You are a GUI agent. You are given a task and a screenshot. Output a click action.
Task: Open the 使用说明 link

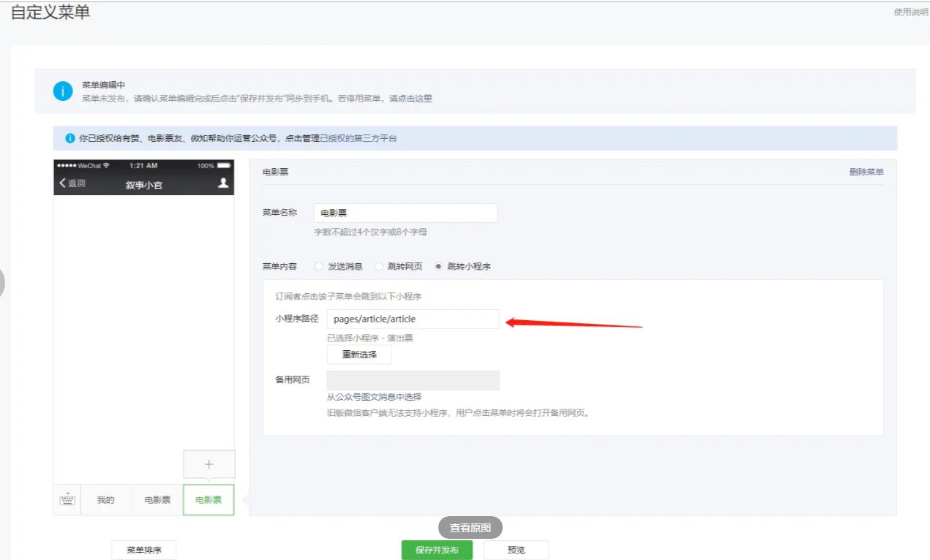pyautogui.click(x=911, y=12)
